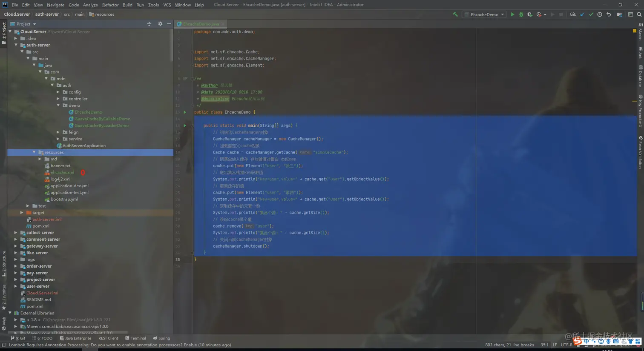Open Project Structure dialog icon
644x351 pixels.
click(x=619, y=14)
